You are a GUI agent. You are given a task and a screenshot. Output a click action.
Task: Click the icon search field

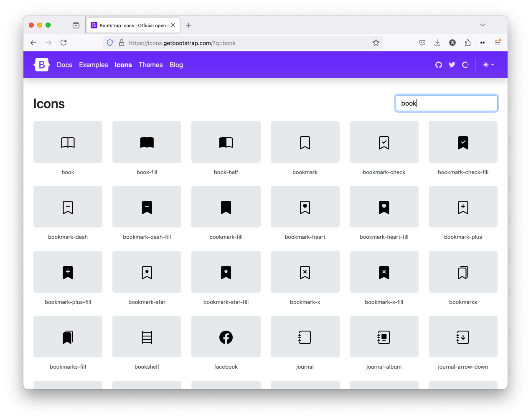click(x=446, y=103)
